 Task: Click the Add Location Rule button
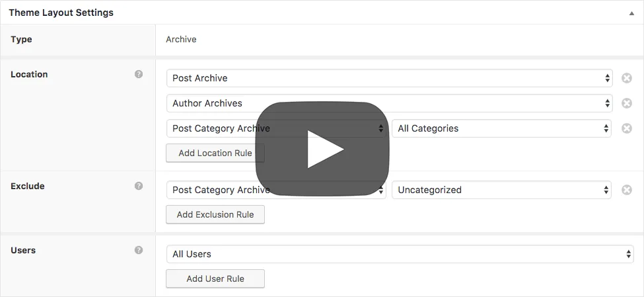tap(215, 153)
